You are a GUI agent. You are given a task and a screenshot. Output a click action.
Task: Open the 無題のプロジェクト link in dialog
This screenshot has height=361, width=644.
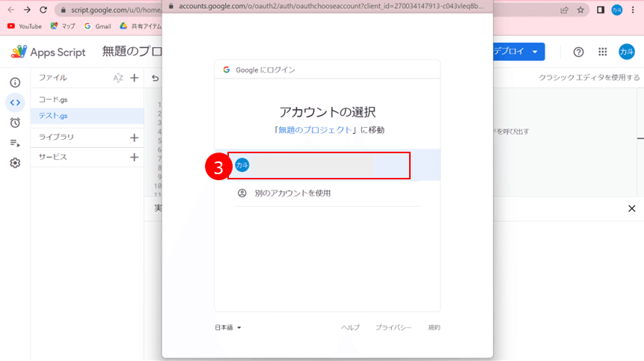point(315,130)
